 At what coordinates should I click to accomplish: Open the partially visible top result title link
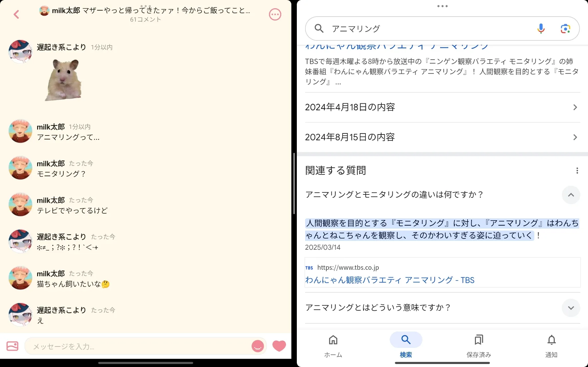point(397,47)
